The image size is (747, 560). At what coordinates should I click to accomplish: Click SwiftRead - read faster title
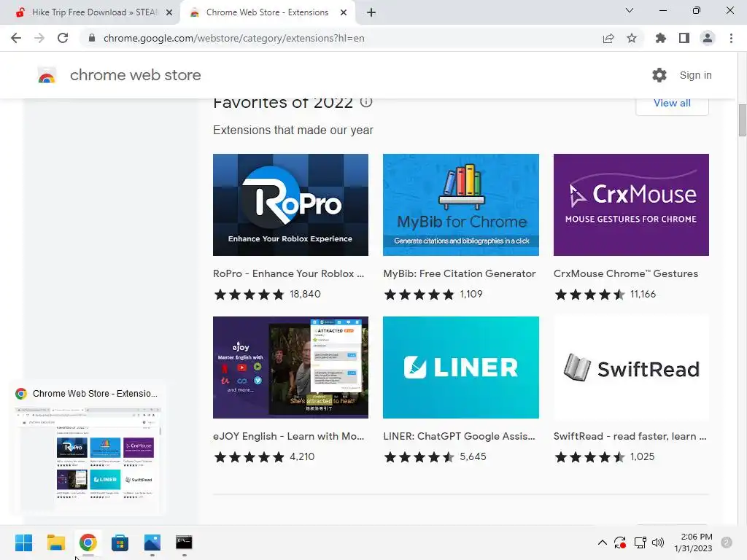(x=630, y=436)
